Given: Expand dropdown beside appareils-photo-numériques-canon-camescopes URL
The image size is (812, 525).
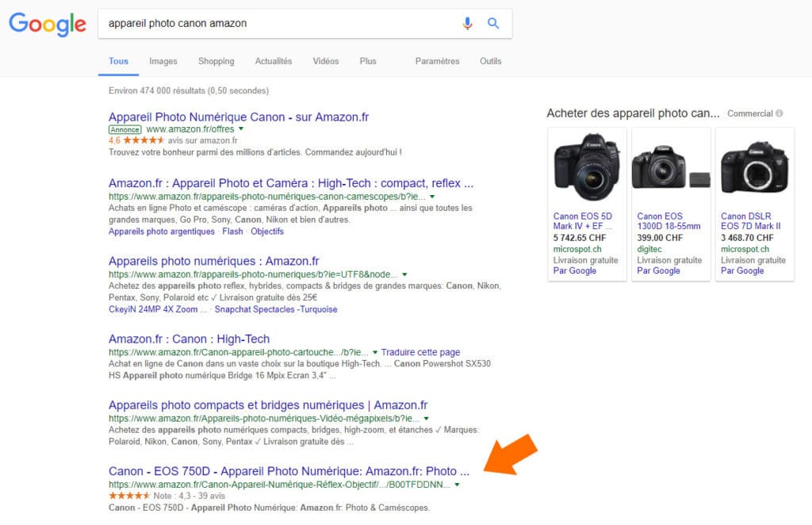Looking at the screenshot, I should (x=432, y=197).
